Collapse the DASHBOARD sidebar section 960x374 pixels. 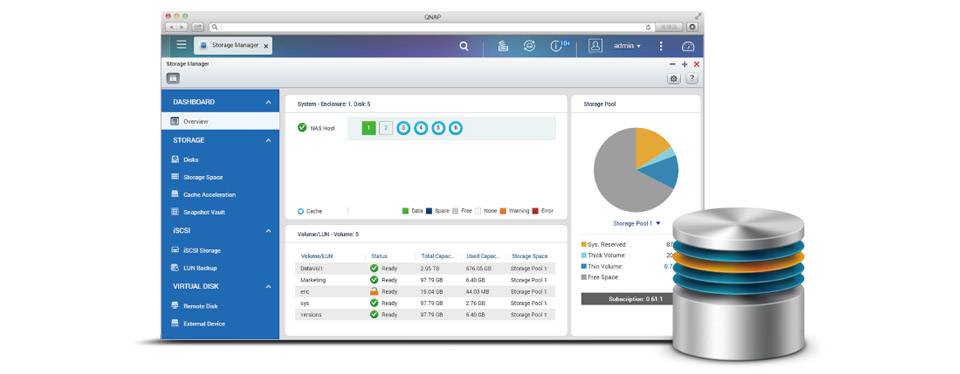(x=268, y=102)
